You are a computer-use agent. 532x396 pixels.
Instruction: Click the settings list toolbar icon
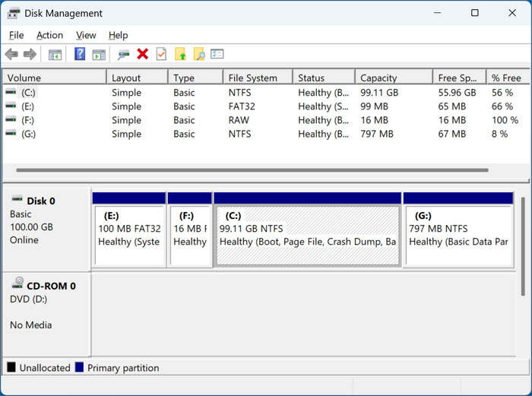pyautogui.click(x=217, y=54)
